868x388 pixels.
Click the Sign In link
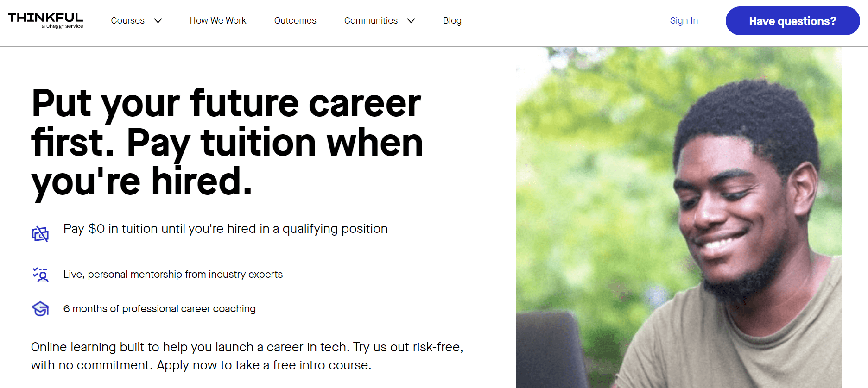click(x=684, y=20)
